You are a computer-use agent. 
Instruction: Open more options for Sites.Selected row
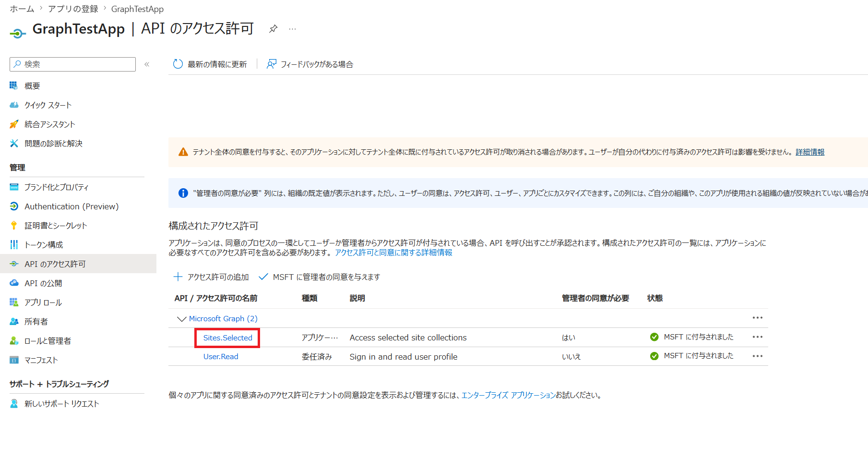click(x=758, y=337)
